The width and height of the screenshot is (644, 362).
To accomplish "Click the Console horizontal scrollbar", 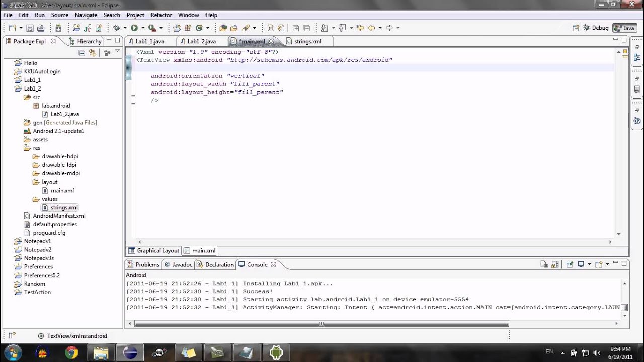I will pyautogui.click(x=321, y=324).
